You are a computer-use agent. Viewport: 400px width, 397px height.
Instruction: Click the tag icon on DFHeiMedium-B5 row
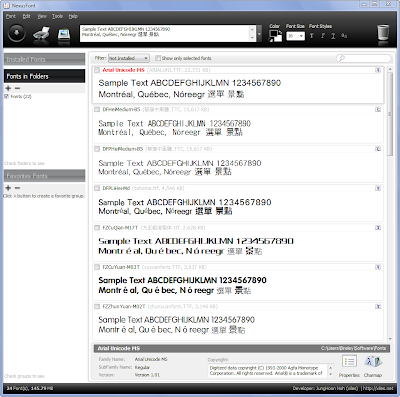378,109
